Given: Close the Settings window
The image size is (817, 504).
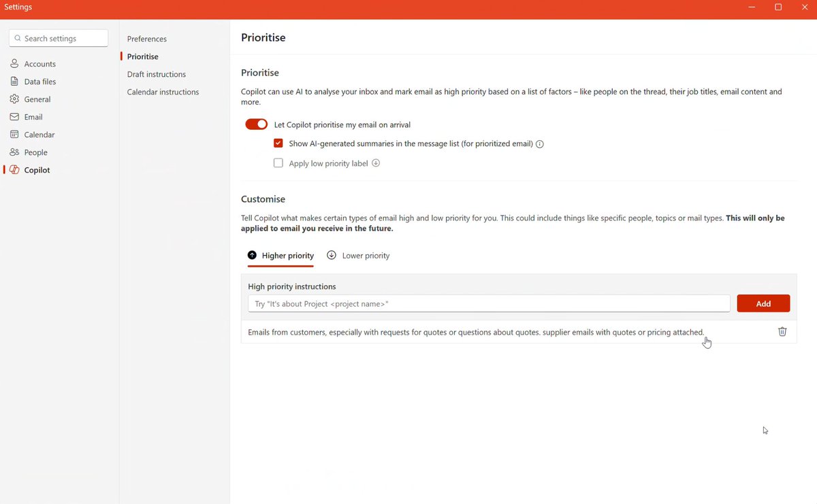Looking at the screenshot, I should [x=804, y=7].
